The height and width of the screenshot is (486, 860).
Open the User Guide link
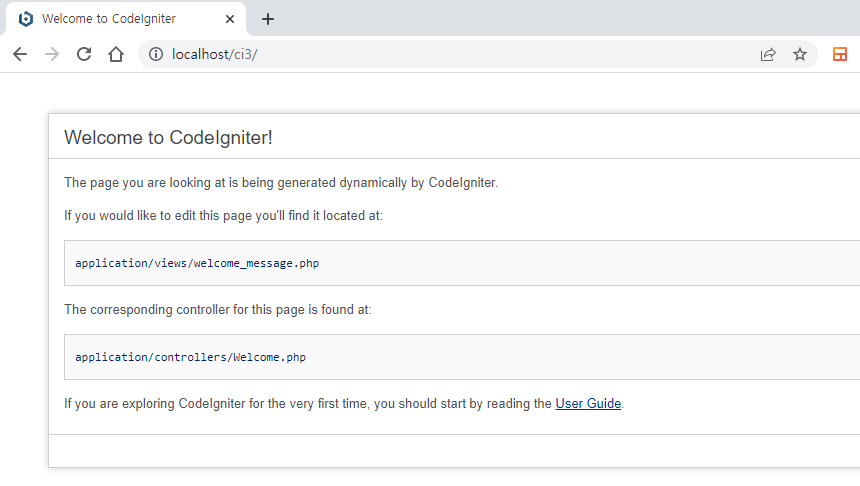[x=588, y=404]
